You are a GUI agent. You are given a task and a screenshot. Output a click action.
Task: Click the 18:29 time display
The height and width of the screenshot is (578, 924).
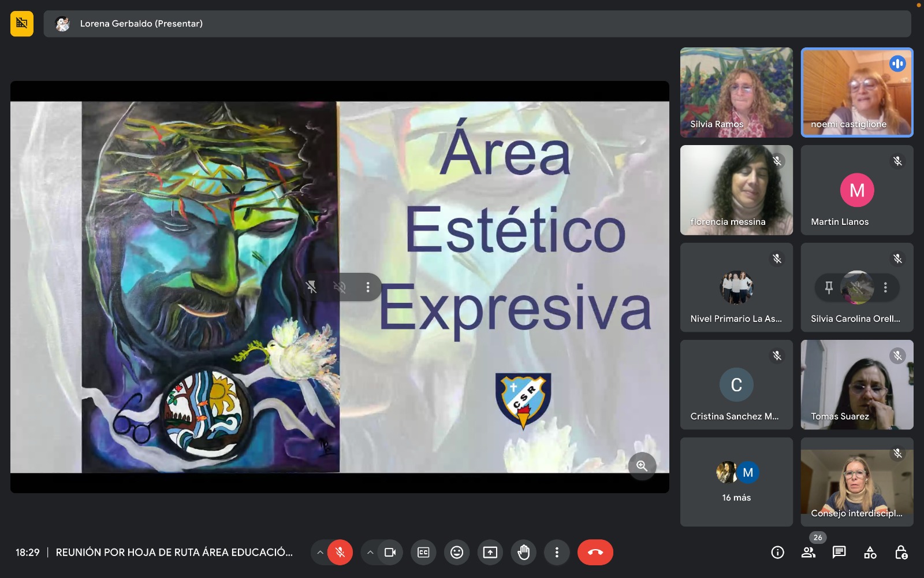pyautogui.click(x=28, y=553)
